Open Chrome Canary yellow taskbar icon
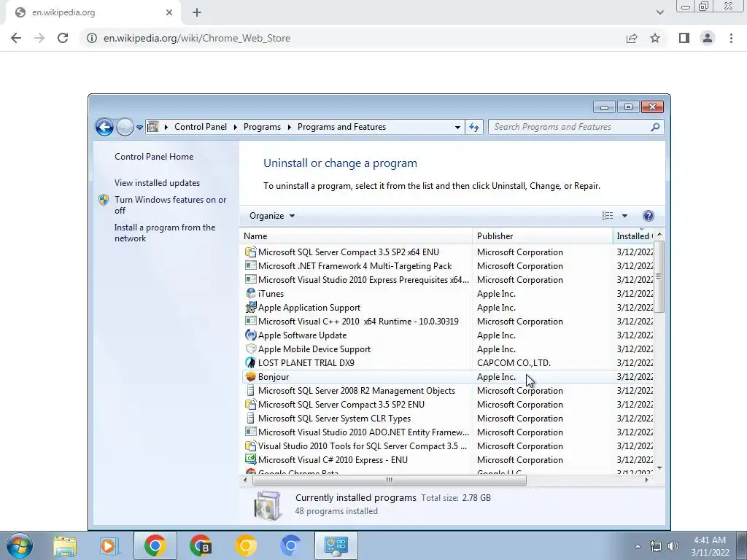This screenshot has height=560, width=747. tap(246, 545)
